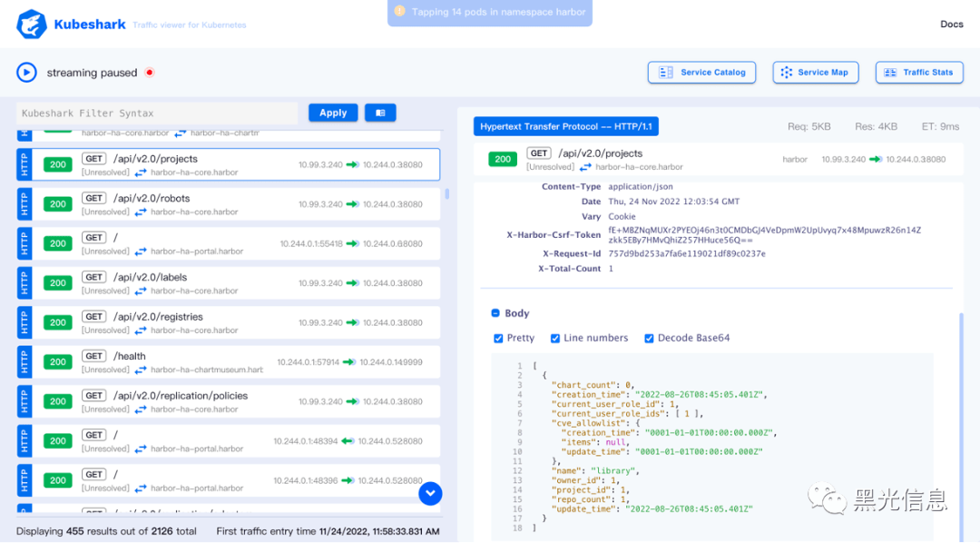Open the Docs menu
Image resolution: width=980 pixels, height=543 pixels.
[x=951, y=25]
